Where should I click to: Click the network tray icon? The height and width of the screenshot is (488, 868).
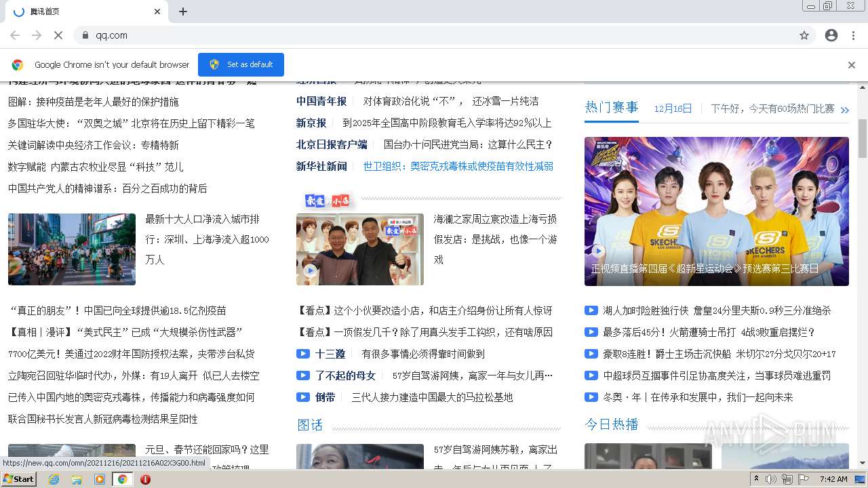coord(787,479)
